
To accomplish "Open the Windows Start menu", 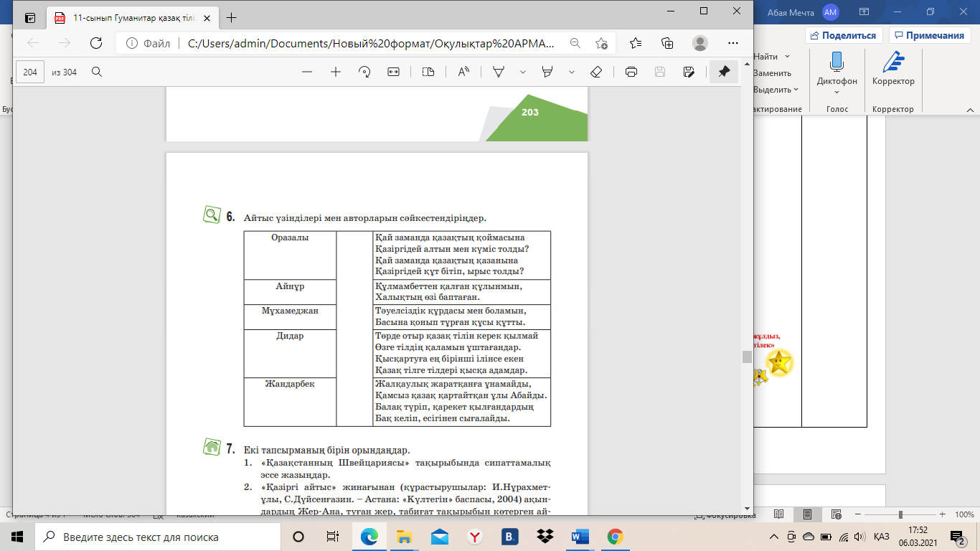I will coord(17,537).
